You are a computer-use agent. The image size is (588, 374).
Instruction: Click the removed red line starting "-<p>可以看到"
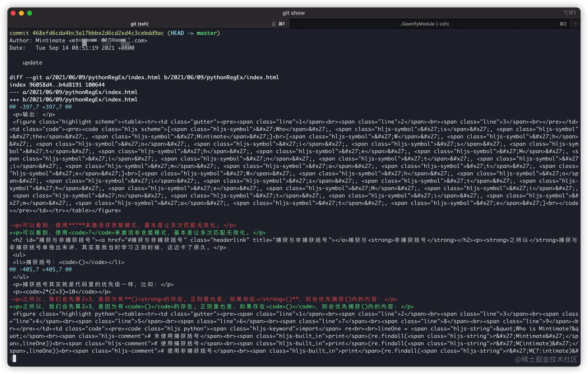pyautogui.click(x=123, y=225)
